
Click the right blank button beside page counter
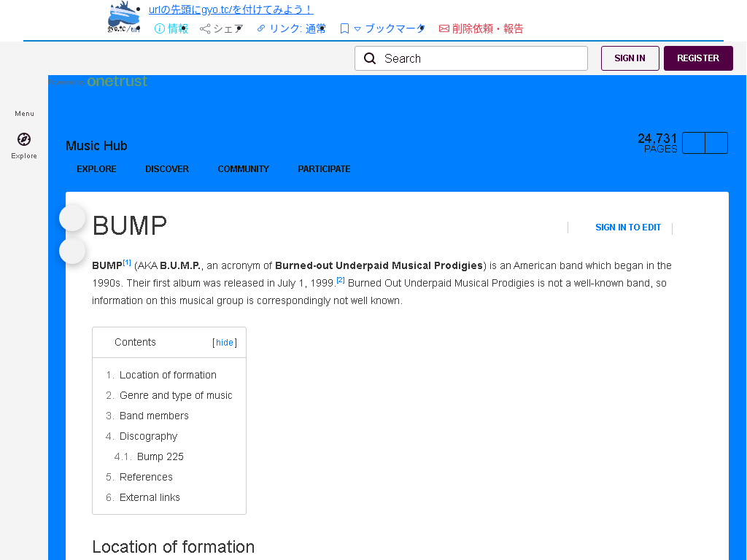[x=716, y=143]
